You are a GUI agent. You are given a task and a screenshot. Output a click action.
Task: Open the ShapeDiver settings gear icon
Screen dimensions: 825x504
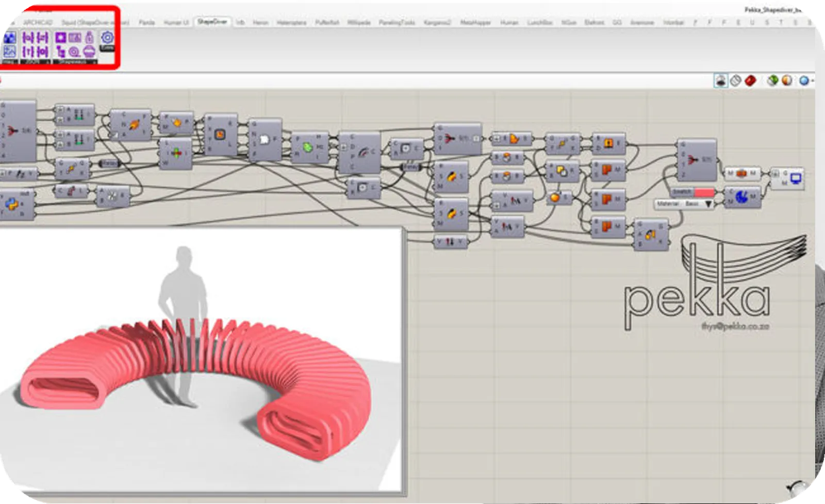coord(108,37)
